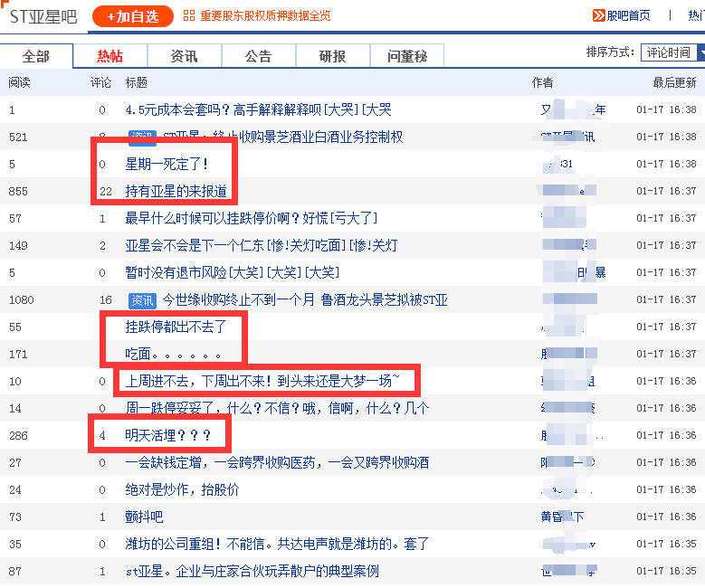Viewport: 705px width, 588px height.
Task: Open post 持有亚星的来报道
Action: 176,191
